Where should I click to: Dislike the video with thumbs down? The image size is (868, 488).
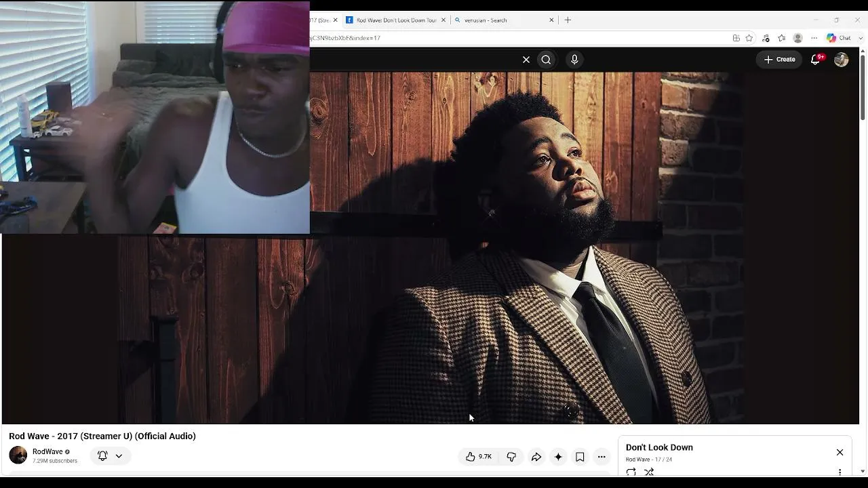511,457
